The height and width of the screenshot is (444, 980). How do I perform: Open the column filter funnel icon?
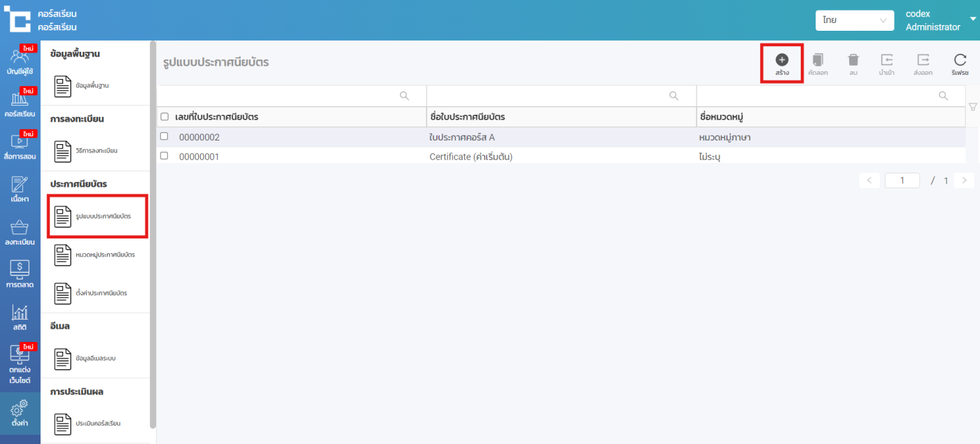972,107
